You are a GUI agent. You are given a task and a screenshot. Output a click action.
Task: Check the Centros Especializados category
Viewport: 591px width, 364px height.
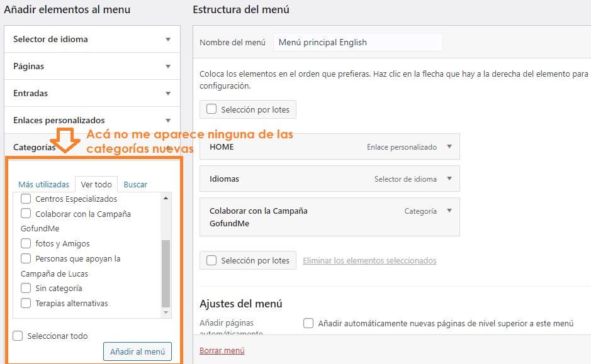[x=26, y=199]
